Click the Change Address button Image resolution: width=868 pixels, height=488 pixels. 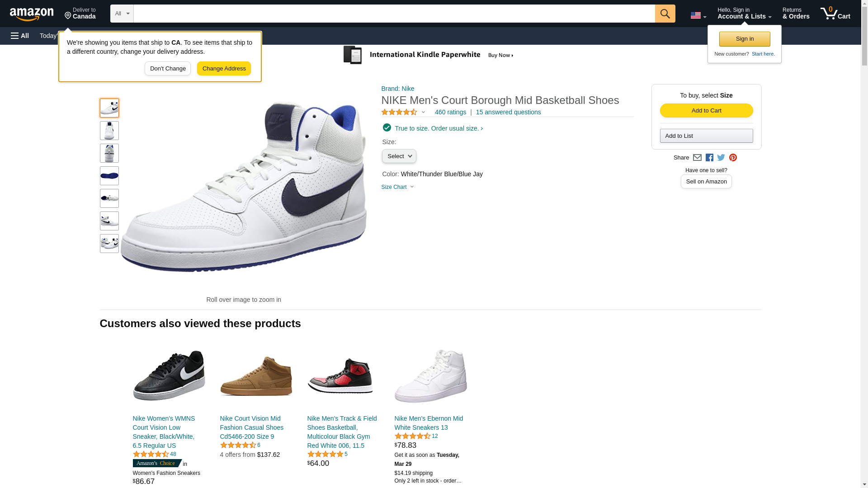[224, 69]
